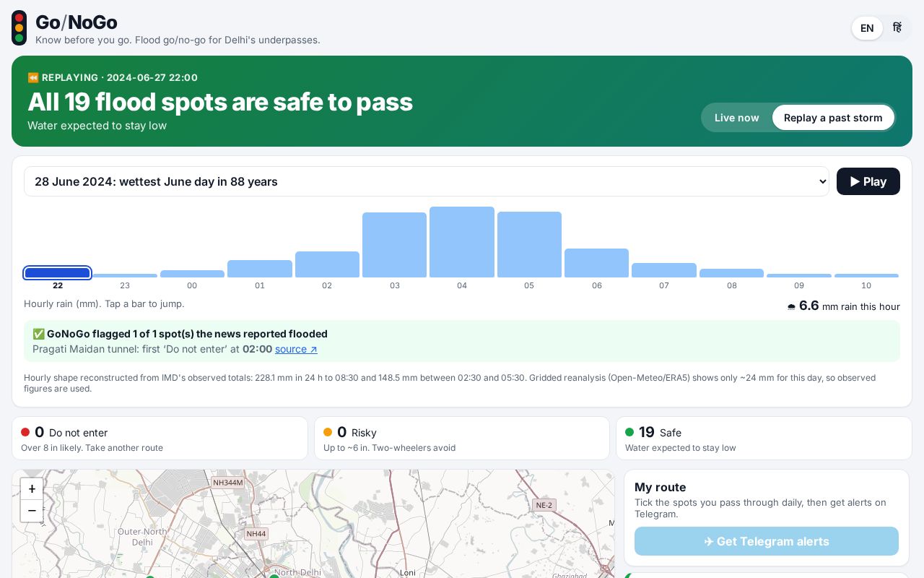Jump to the 03 hour rain bar

coord(394,245)
